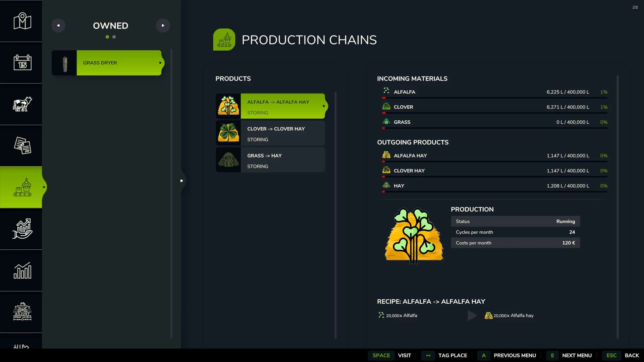Select the second page indicator dot
The height and width of the screenshot is (362, 644).
pos(114,37)
